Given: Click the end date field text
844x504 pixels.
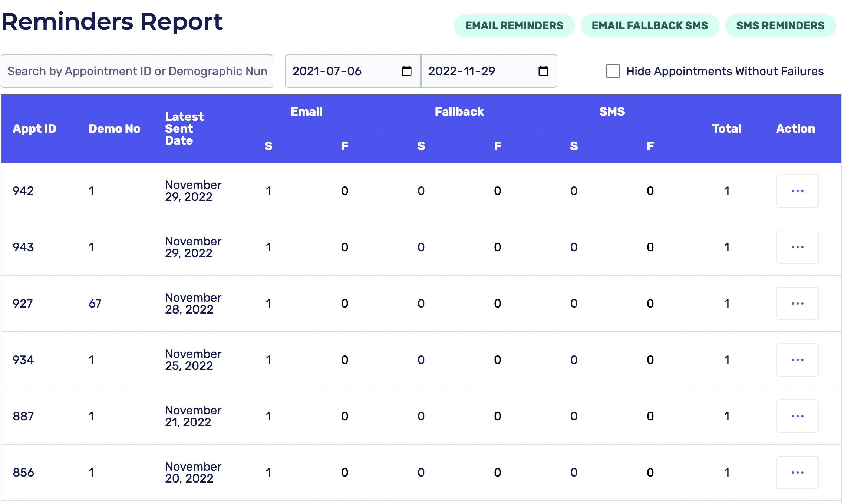Looking at the screenshot, I should (462, 71).
